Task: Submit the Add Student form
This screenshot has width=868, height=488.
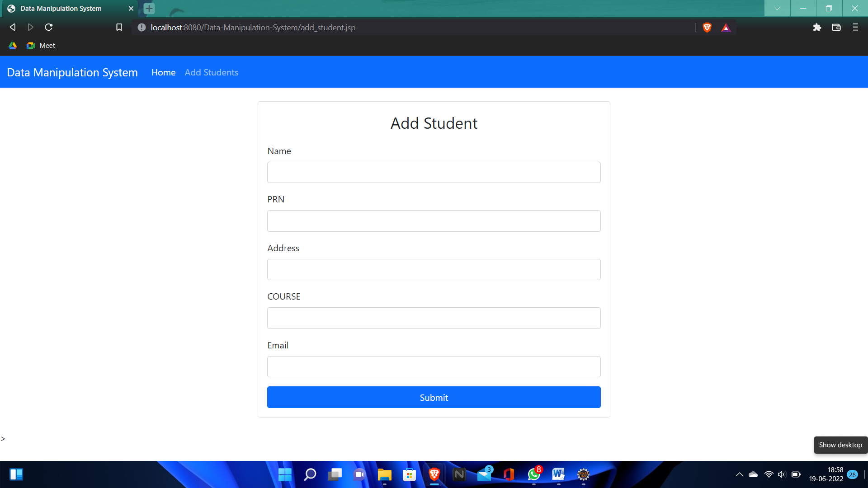Action: [434, 397]
